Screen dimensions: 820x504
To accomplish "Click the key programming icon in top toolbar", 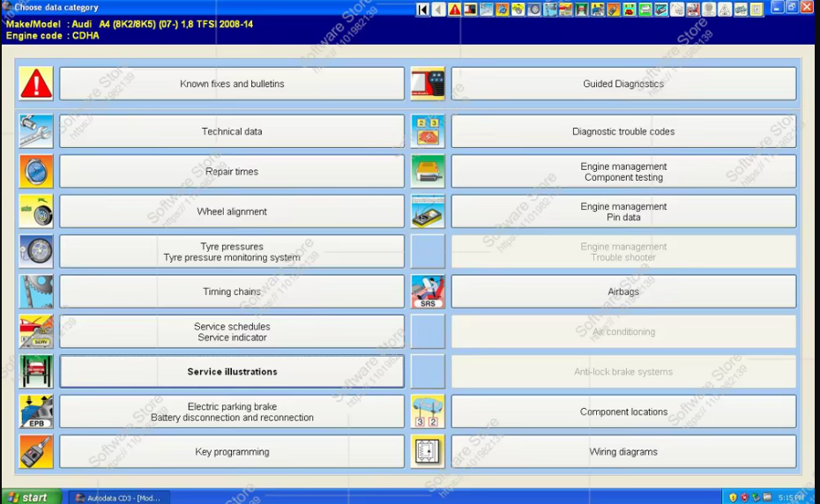I will [614, 10].
